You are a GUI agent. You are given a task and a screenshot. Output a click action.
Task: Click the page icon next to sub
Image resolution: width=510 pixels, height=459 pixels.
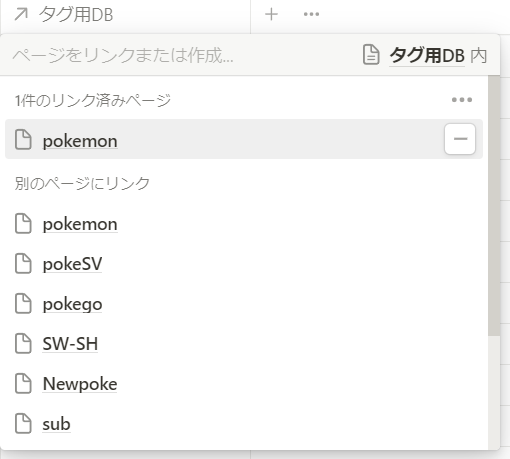23,424
